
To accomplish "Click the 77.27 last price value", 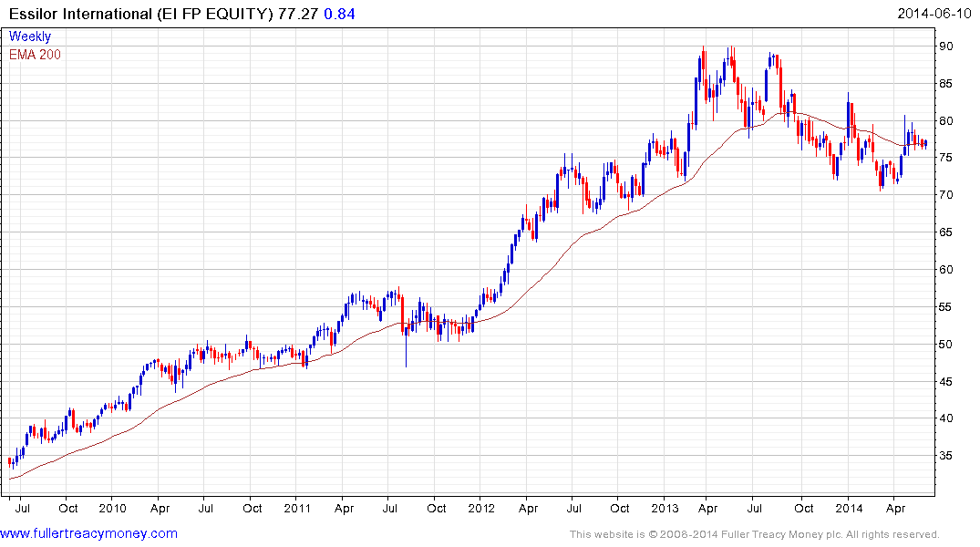I will pyautogui.click(x=298, y=14).
